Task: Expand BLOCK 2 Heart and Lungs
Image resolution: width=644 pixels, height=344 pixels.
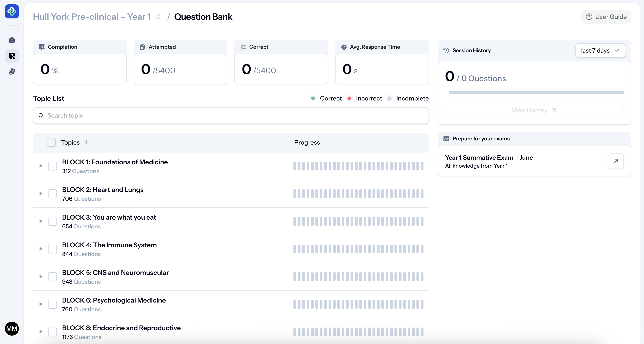Action: click(41, 193)
